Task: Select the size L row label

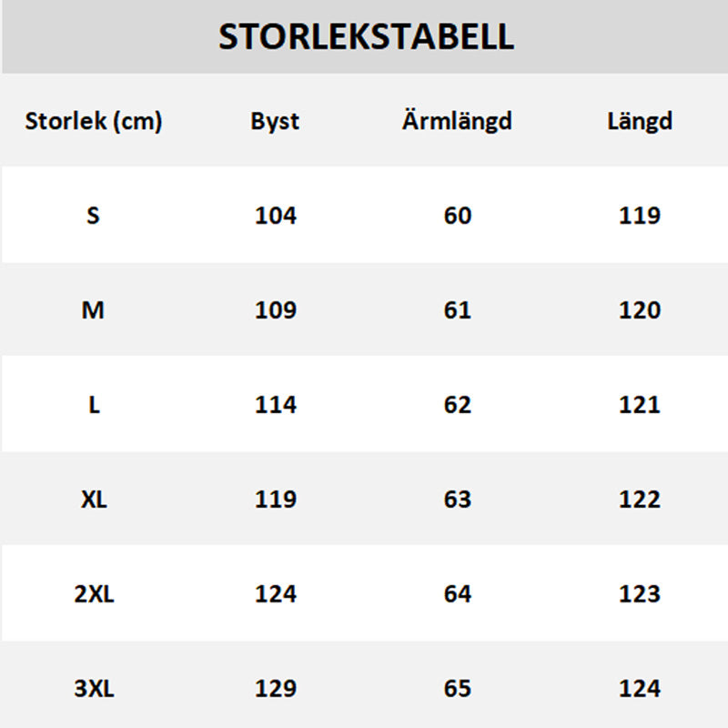Action: (x=93, y=405)
